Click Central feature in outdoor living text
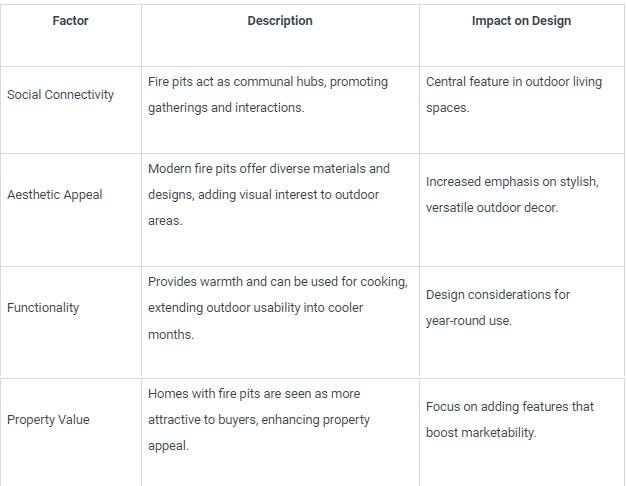 pos(514,95)
